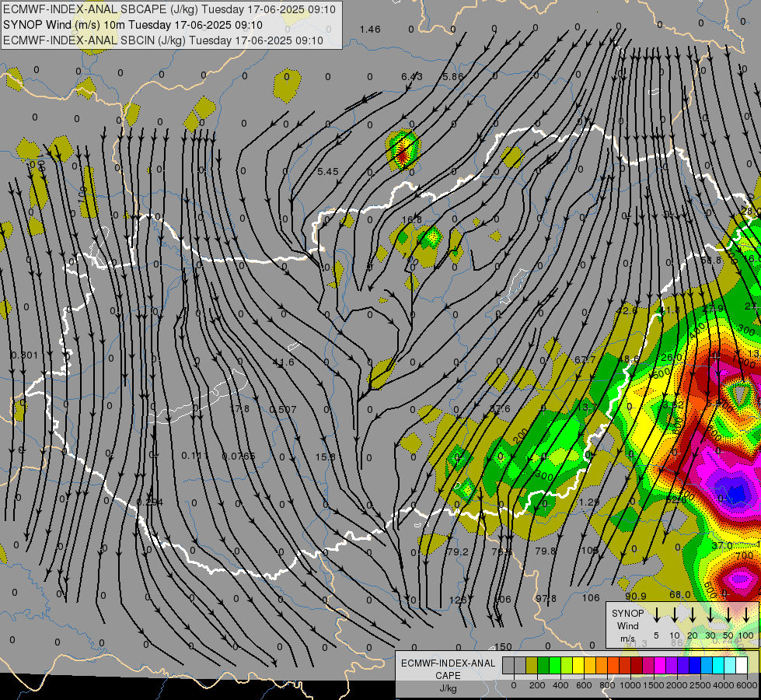Viewport: 761px width, 700px height.
Task: Click the 5 m/s wind arrow in legend
Action: click(657, 614)
